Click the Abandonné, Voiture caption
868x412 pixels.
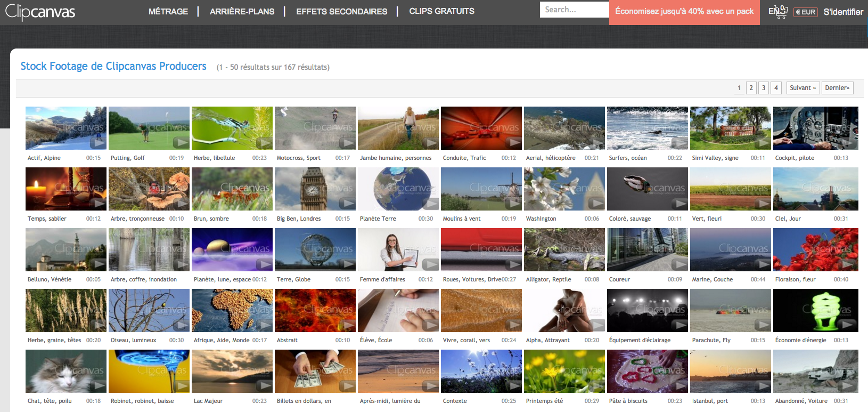tap(801, 401)
